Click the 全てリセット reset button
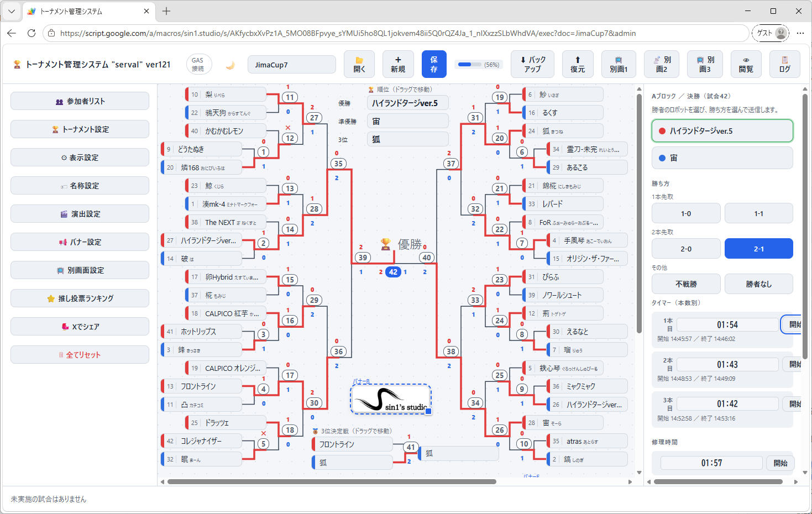812x514 pixels. (x=80, y=355)
